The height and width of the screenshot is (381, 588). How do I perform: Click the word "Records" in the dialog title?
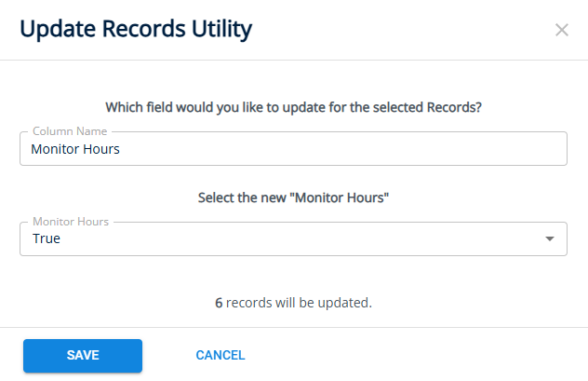pos(139,29)
